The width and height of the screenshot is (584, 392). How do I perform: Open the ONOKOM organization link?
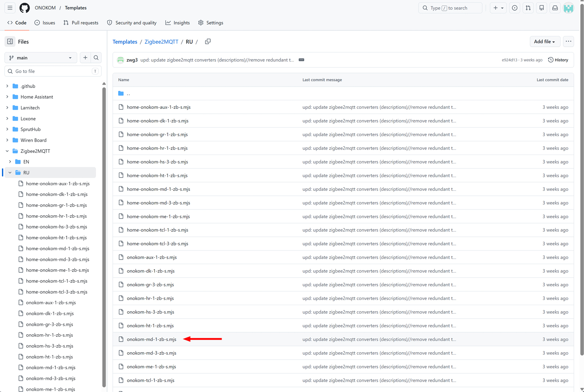45,8
